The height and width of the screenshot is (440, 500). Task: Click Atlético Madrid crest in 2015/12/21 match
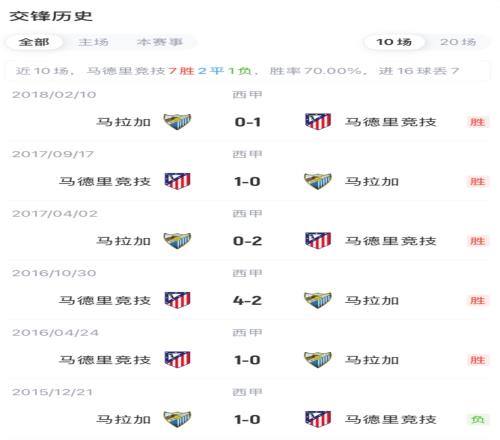[318, 419]
